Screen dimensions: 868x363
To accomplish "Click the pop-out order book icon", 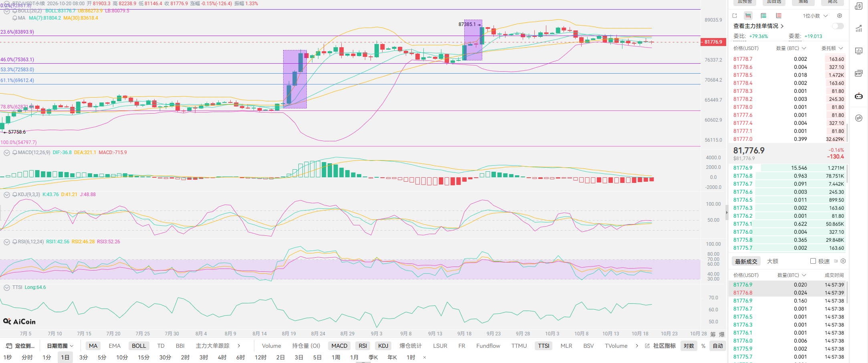I will tap(735, 16).
